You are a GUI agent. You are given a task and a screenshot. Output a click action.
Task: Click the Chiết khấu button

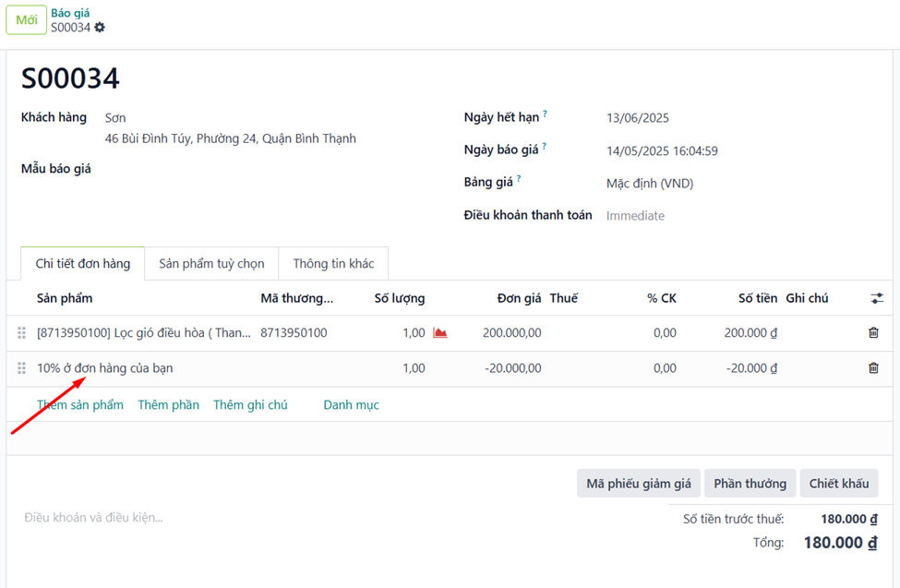(x=839, y=484)
